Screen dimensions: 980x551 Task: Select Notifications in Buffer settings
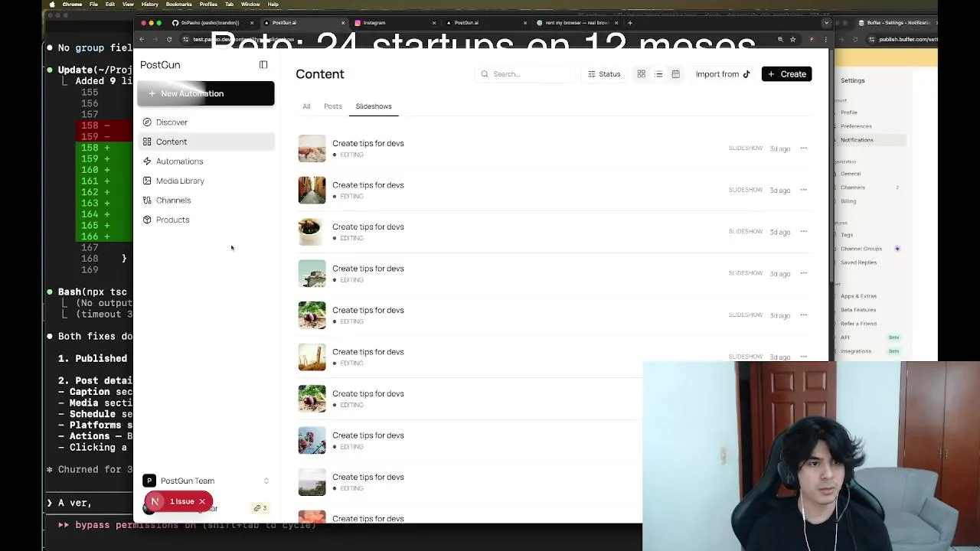pyautogui.click(x=857, y=140)
